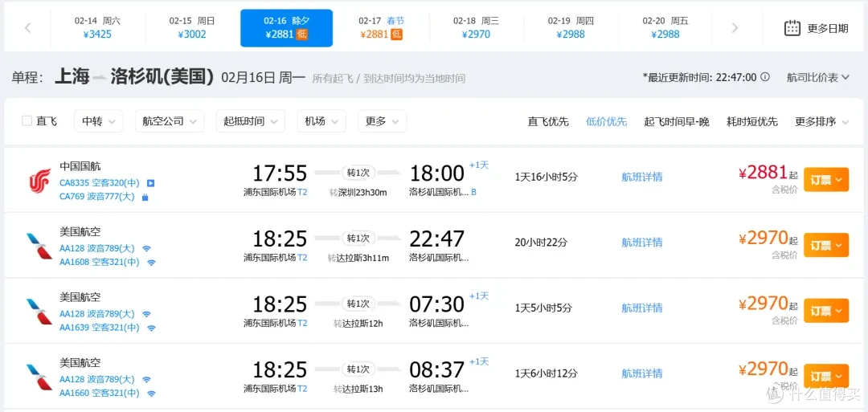Select the 02-18 周三 date tab

tap(476, 27)
